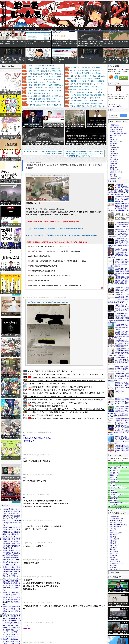129x644 pixels.
Task: Open next article link about 蓮舫議員の国籍問題
Action: coord(84,153)
